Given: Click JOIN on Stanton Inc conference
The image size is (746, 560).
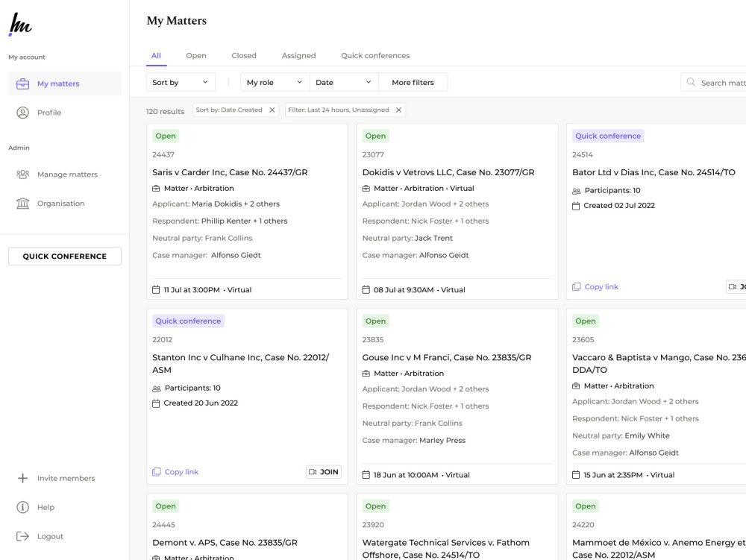Looking at the screenshot, I should click(324, 472).
